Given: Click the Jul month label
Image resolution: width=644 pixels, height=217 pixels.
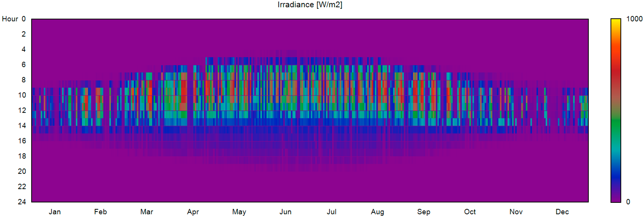Looking at the screenshot, I should click(331, 212).
